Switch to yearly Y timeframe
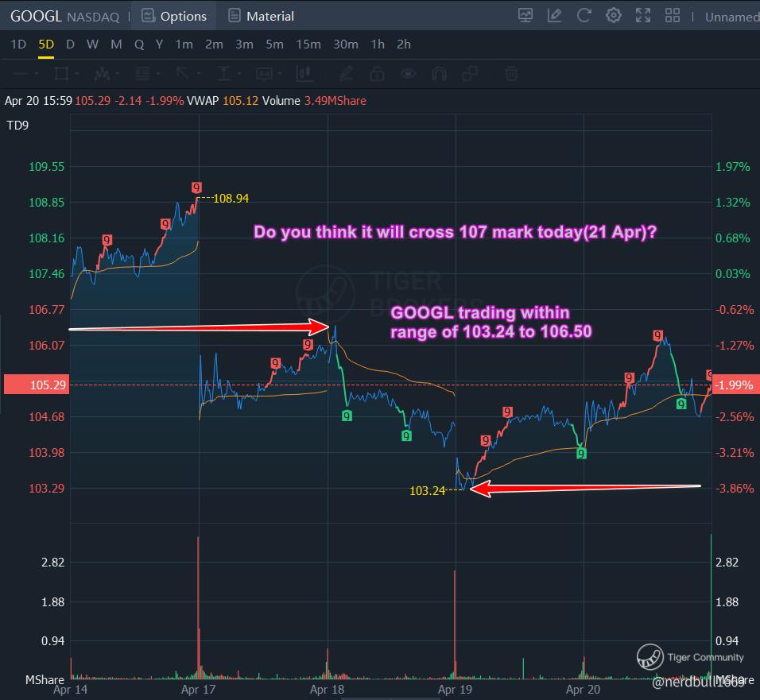760x700 pixels. 159,44
